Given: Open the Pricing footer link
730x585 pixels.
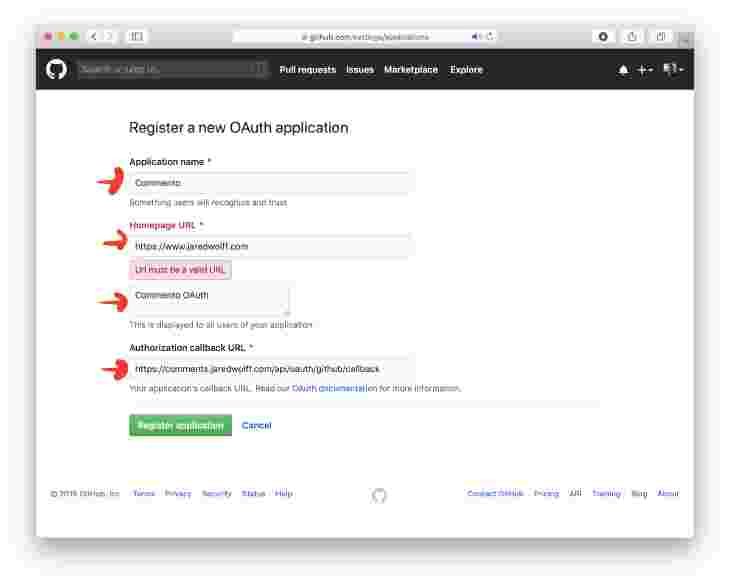Looking at the screenshot, I should click(x=546, y=493).
